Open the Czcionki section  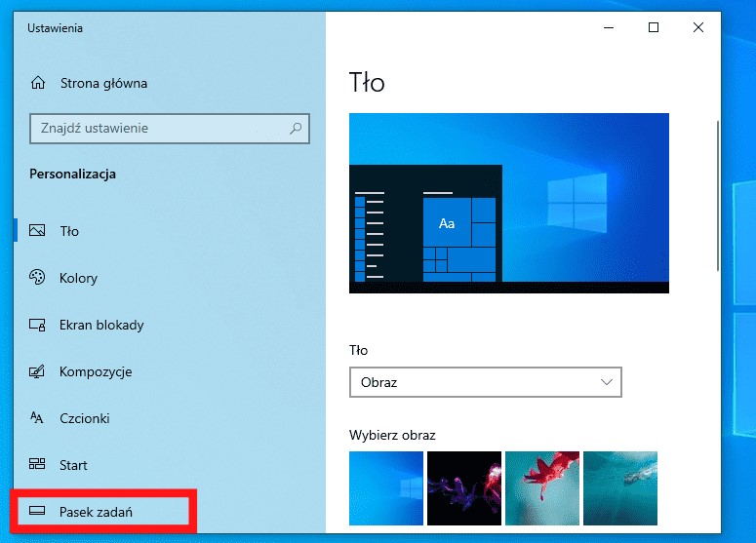84,418
